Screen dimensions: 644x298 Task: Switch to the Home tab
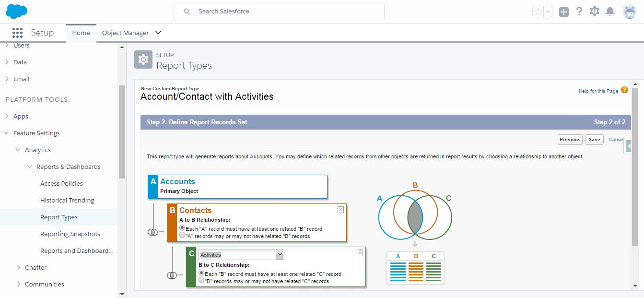(81, 33)
